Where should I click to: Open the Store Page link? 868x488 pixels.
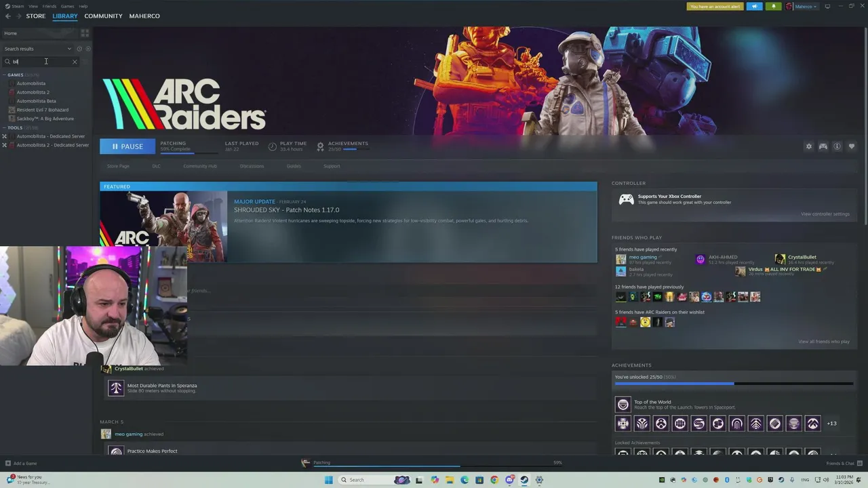pyautogui.click(x=118, y=166)
